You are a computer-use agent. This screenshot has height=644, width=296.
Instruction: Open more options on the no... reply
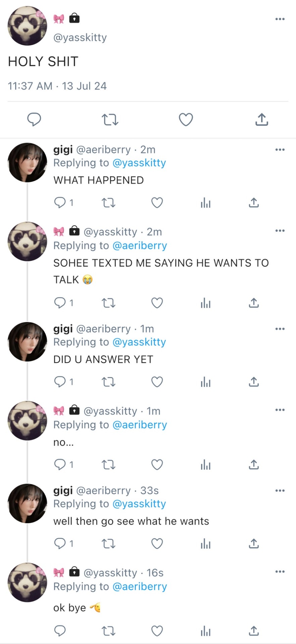point(280,410)
